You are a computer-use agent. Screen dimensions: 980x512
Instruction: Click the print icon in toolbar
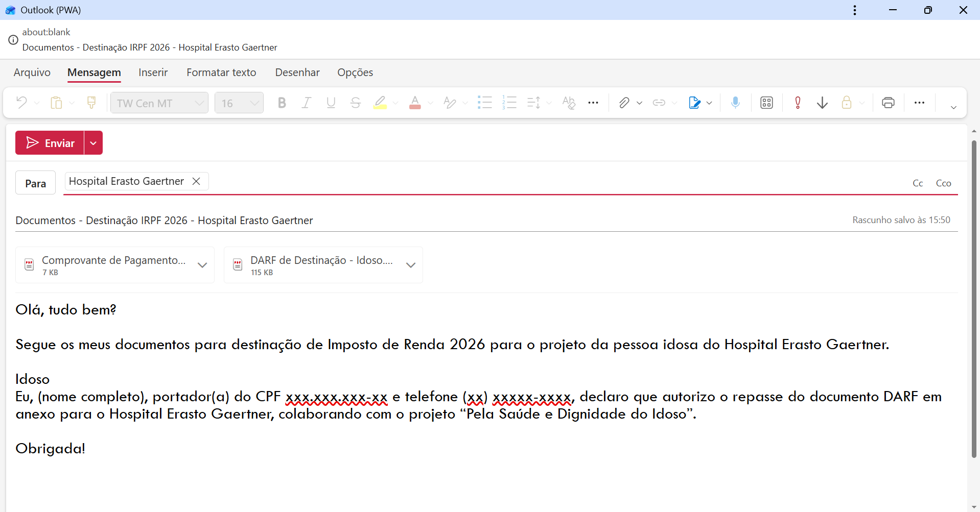888,103
